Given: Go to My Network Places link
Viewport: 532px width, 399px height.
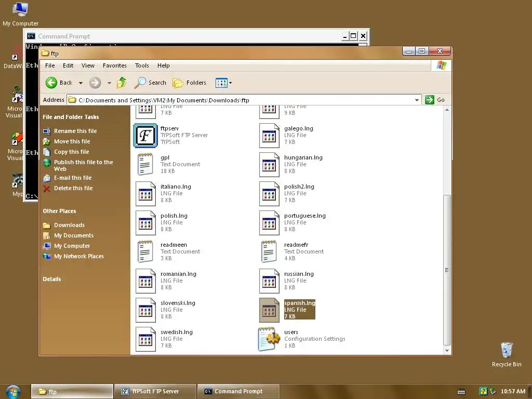Looking at the screenshot, I should 79,257.
